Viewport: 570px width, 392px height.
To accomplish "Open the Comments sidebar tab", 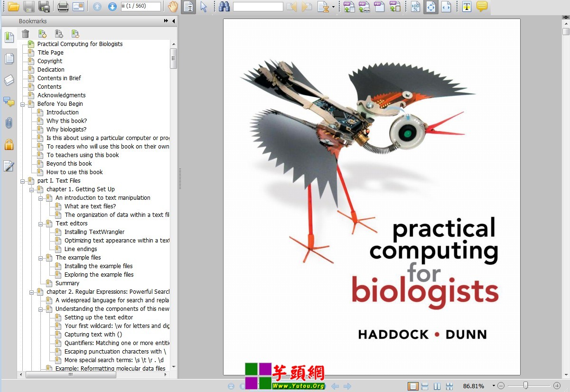I will click(x=9, y=102).
